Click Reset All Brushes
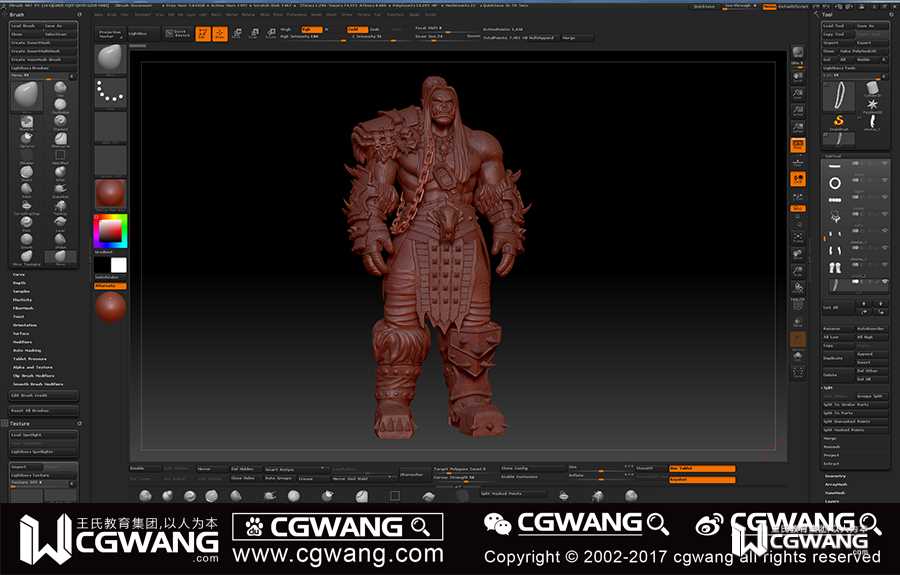The width and height of the screenshot is (900, 575). pos(43,411)
